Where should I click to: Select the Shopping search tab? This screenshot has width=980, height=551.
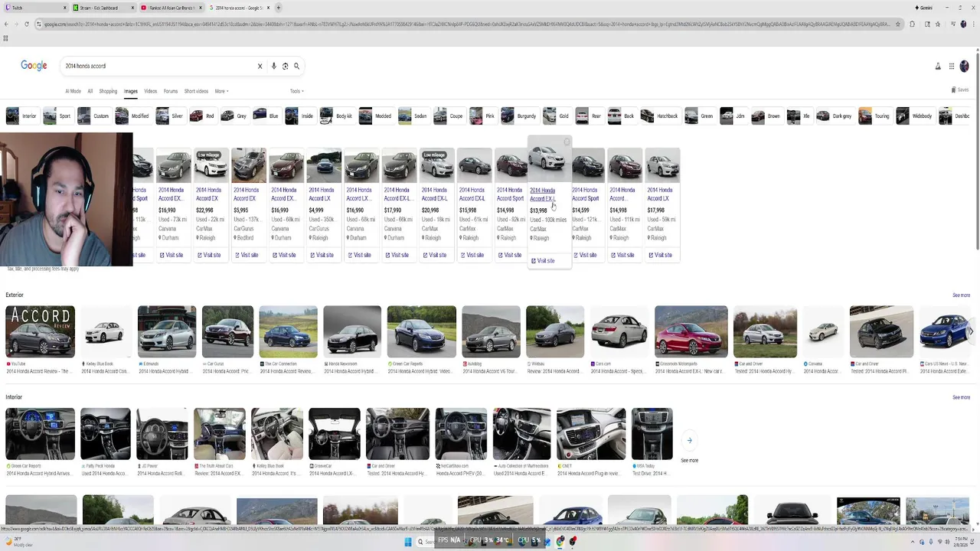108,91
